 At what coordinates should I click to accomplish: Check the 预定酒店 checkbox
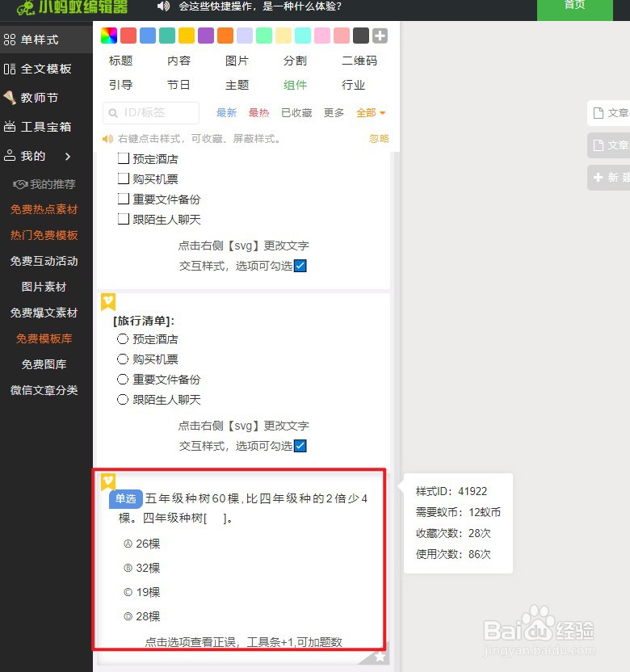pyautogui.click(x=124, y=158)
